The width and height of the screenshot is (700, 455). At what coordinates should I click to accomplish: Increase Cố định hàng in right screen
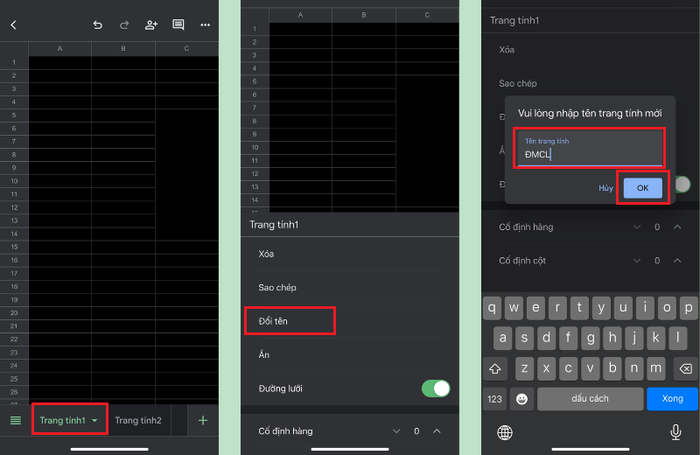677,227
